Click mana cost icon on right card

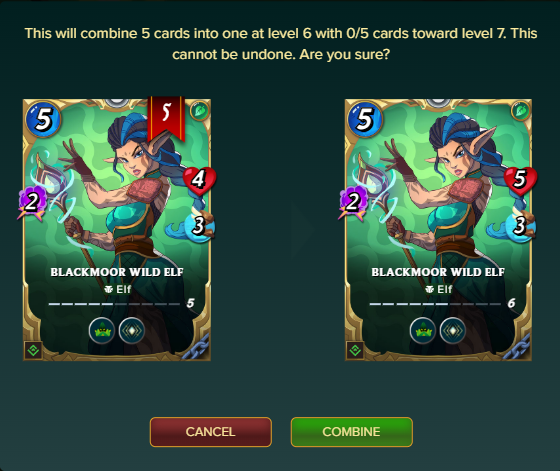pos(365,119)
